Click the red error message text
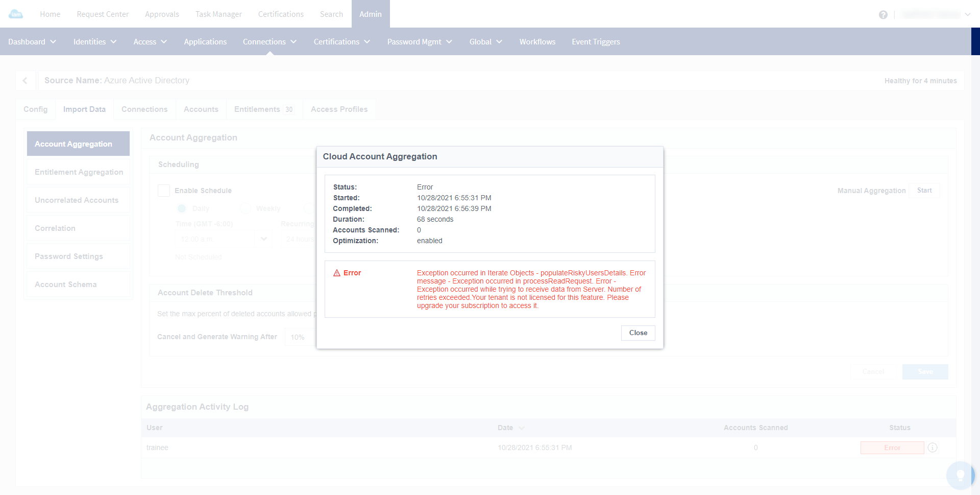The image size is (980, 495). [531, 289]
